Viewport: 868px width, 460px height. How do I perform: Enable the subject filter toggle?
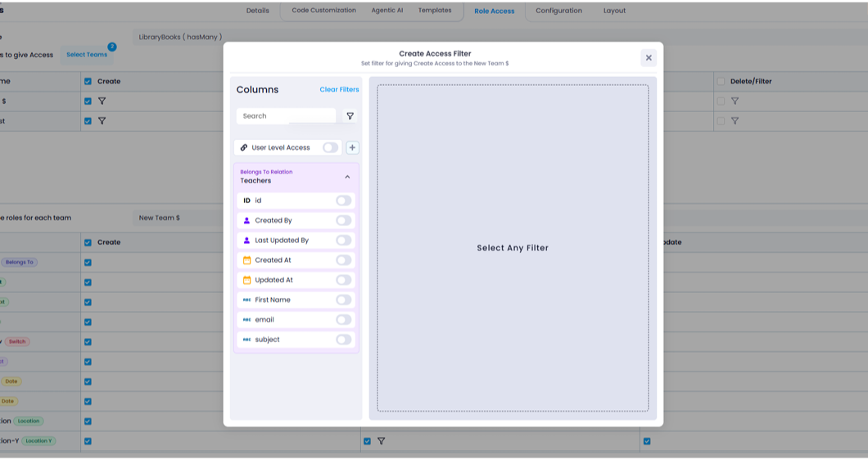[x=343, y=340]
